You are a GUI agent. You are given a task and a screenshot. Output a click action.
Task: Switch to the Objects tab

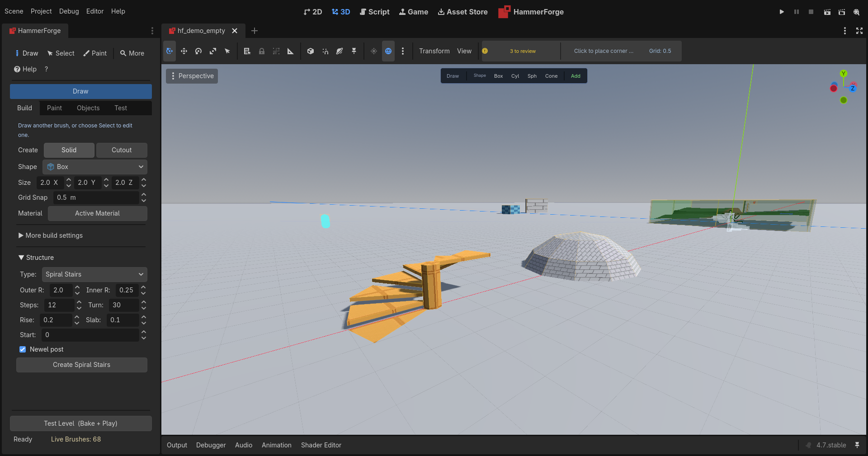[88, 108]
